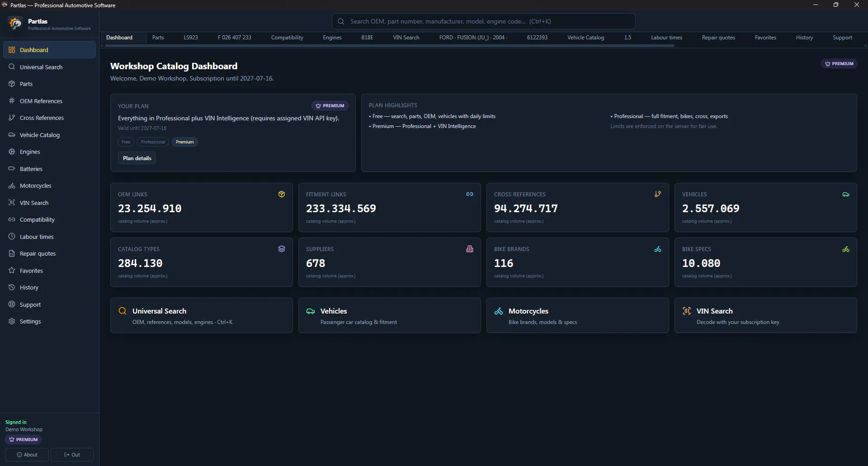Switch to the B18E tab
This screenshot has width=868, height=466.
[x=367, y=38]
